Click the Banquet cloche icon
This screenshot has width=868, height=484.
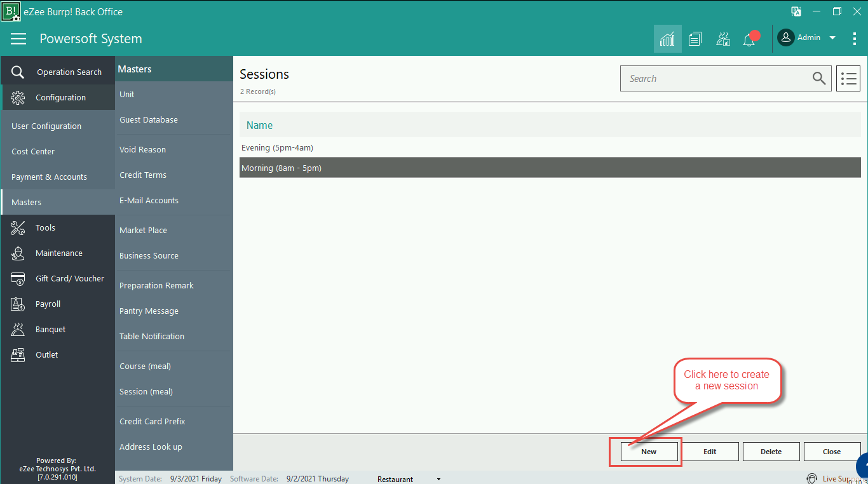[18, 329]
